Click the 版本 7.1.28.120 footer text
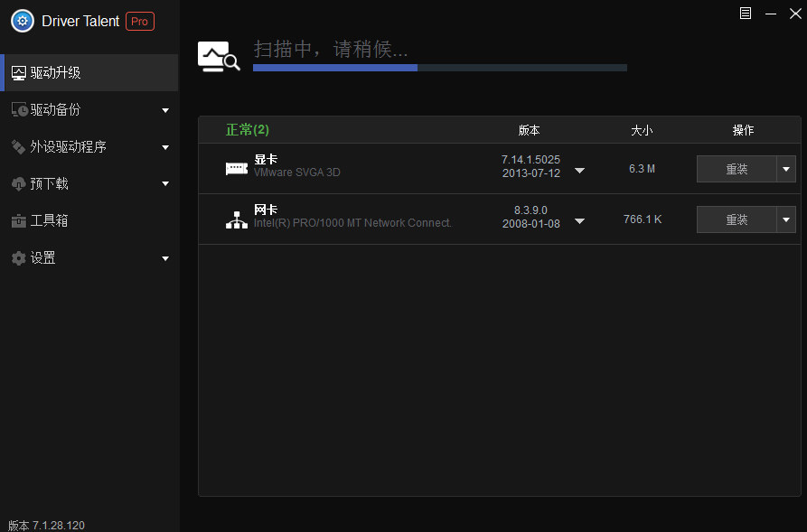 click(x=46, y=526)
